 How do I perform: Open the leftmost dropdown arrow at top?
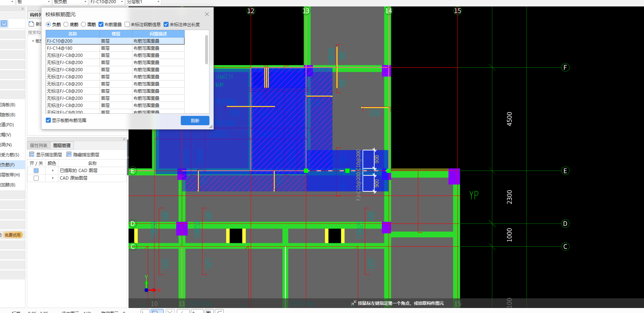tap(12, 2)
